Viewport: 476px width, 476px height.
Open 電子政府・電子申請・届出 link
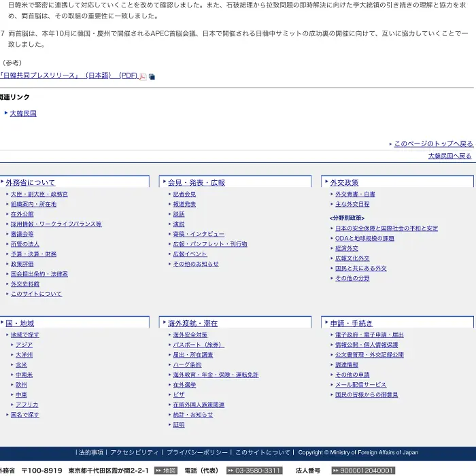369,335
